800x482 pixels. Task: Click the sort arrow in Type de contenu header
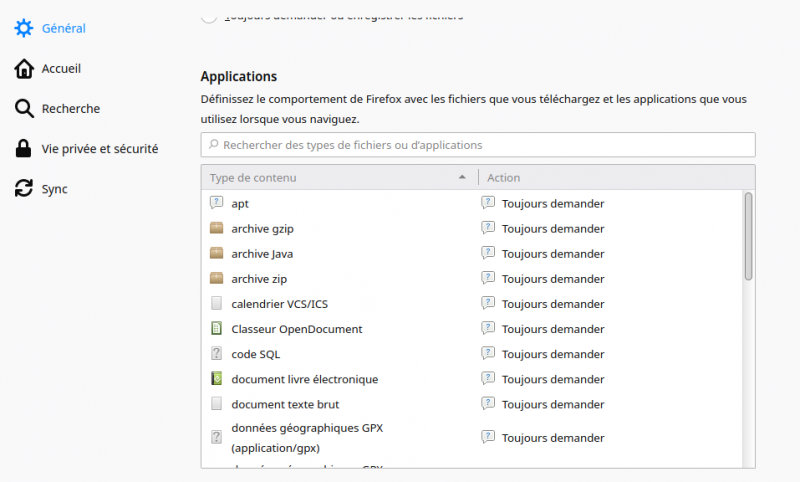[462, 177]
